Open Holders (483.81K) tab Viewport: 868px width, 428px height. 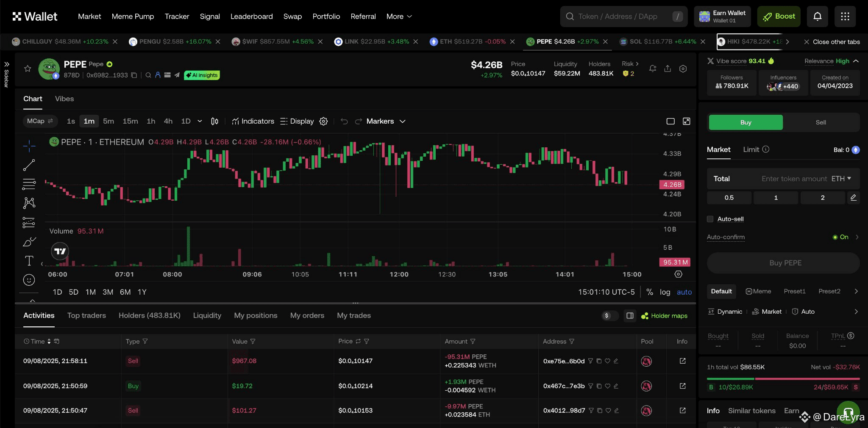tap(150, 315)
